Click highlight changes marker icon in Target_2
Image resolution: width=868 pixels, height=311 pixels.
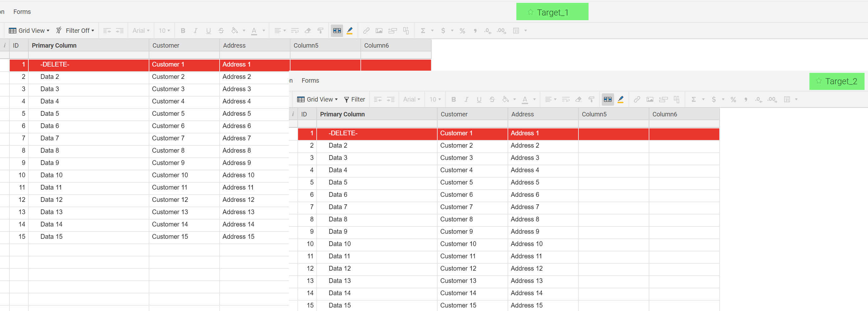pos(621,99)
